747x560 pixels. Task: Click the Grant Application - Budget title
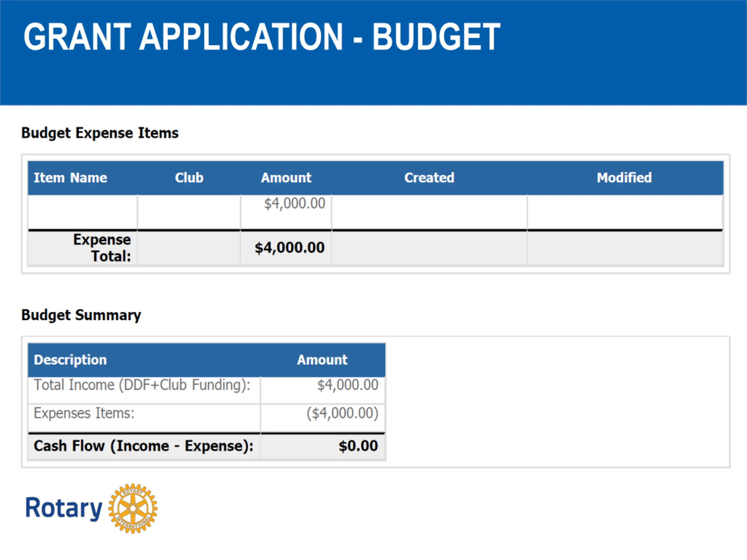coord(262,37)
